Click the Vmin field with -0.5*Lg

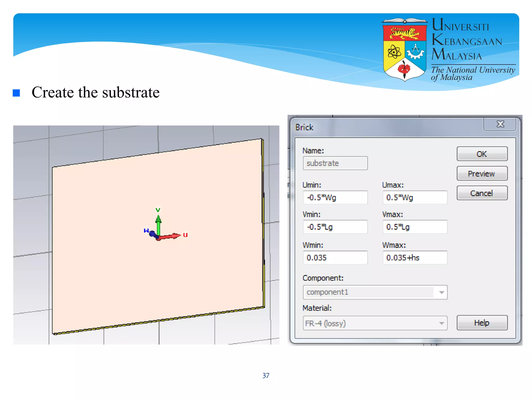pyautogui.click(x=335, y=227)
